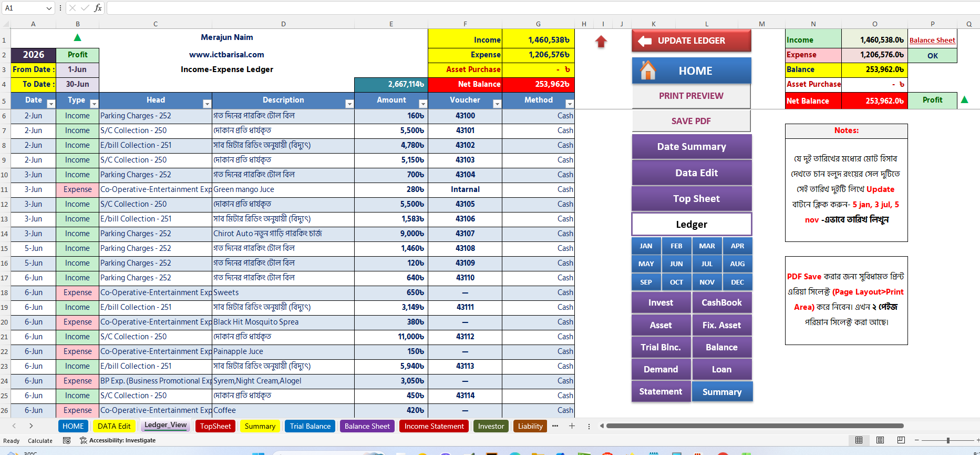This screenshot has width=980, height=455.
Task: Switch to Page Layout view icon
Action: click(880, 440)
